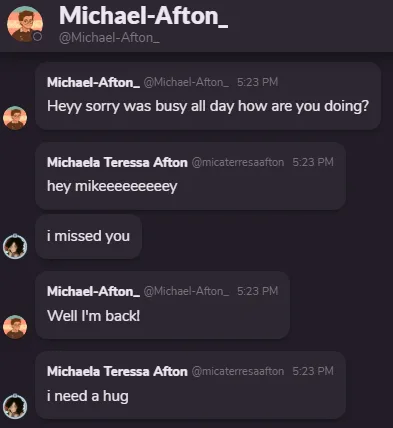Click the Michael-Afton_ name above "Well I'm back!"
The height and width of the screenshot is (428, 393).
click(93, 291)
